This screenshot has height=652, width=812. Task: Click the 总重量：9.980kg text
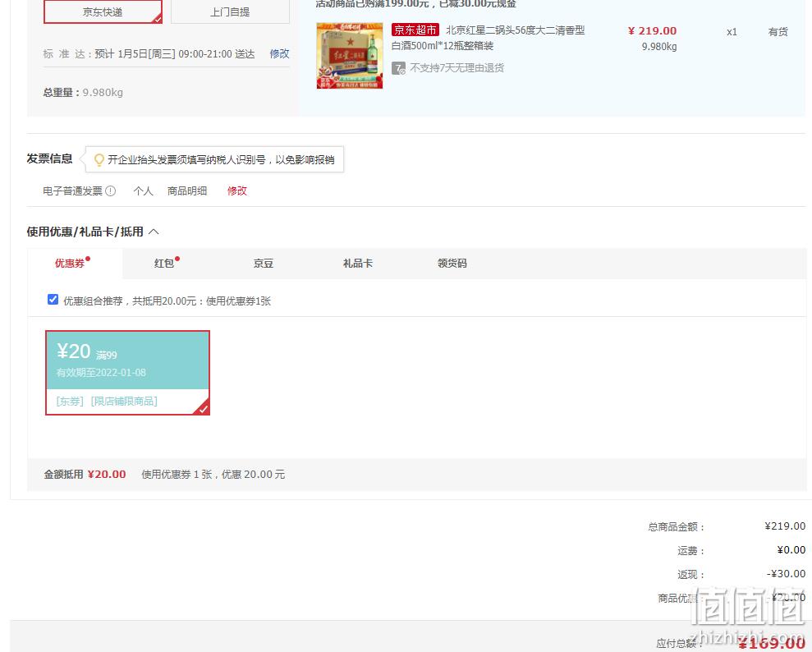[x=83, y=93]
